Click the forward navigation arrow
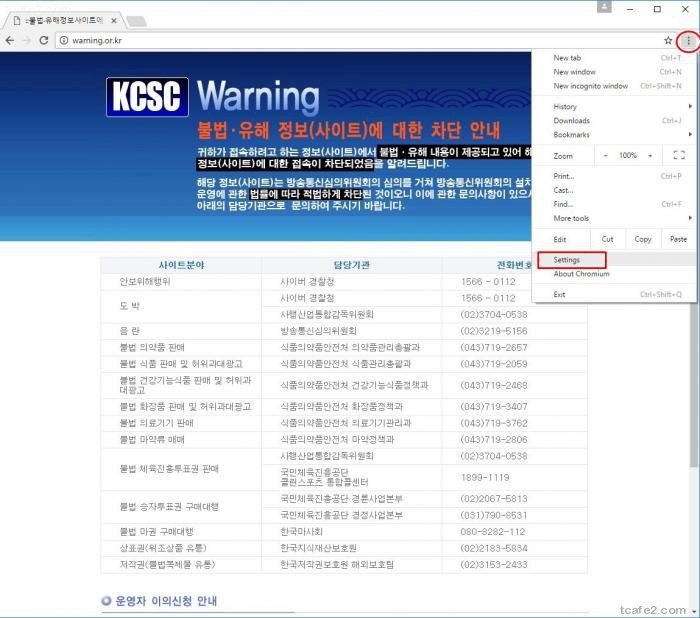Image resolution: width=700 pixels, height=618 pixels. (27, 40)
